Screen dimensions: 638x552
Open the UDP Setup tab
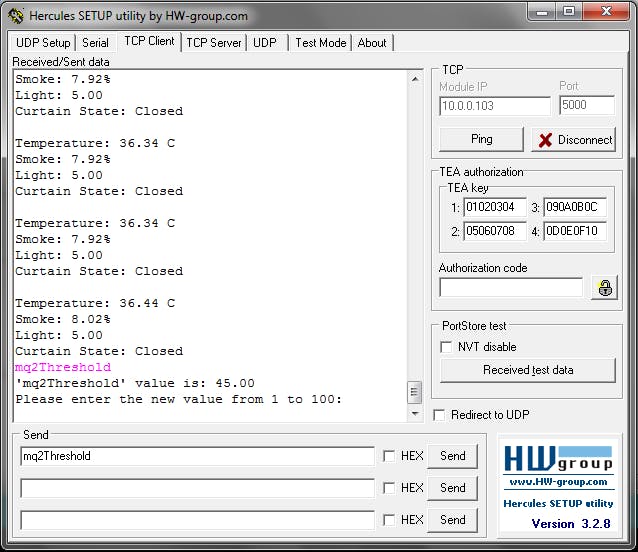pyautogui.click(x=43, y=43)
